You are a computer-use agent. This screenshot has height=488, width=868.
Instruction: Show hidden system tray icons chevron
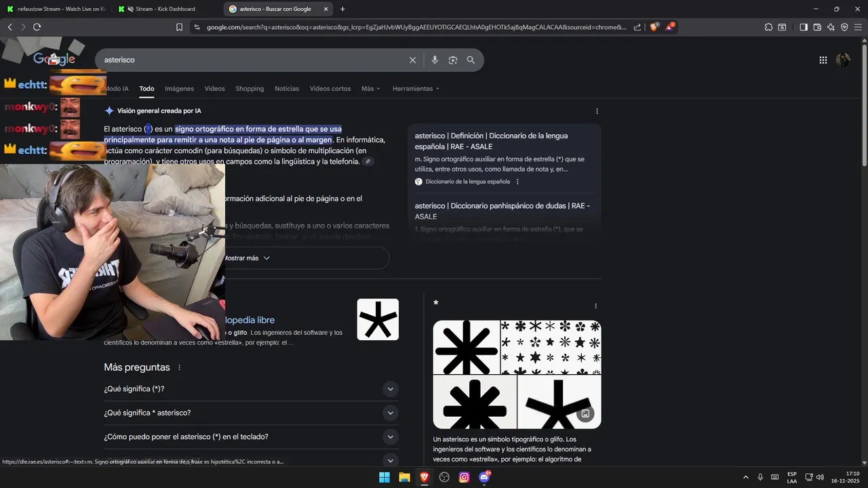coord(746,477)
